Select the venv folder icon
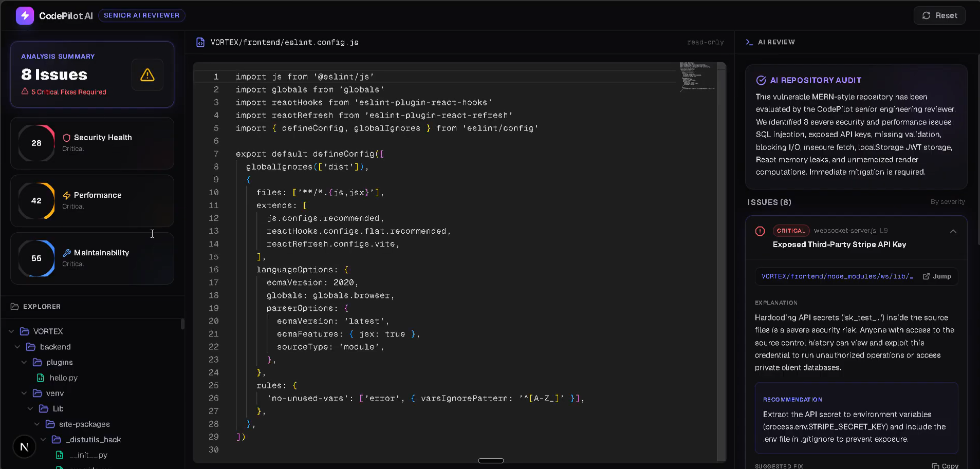The width and height of the screenshot is (980, 469). (x=37, y=393)
